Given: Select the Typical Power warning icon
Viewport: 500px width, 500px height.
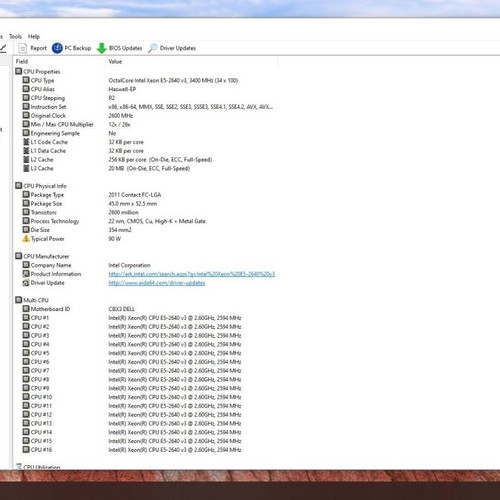Looking at the screenshot, I should 26,239.
